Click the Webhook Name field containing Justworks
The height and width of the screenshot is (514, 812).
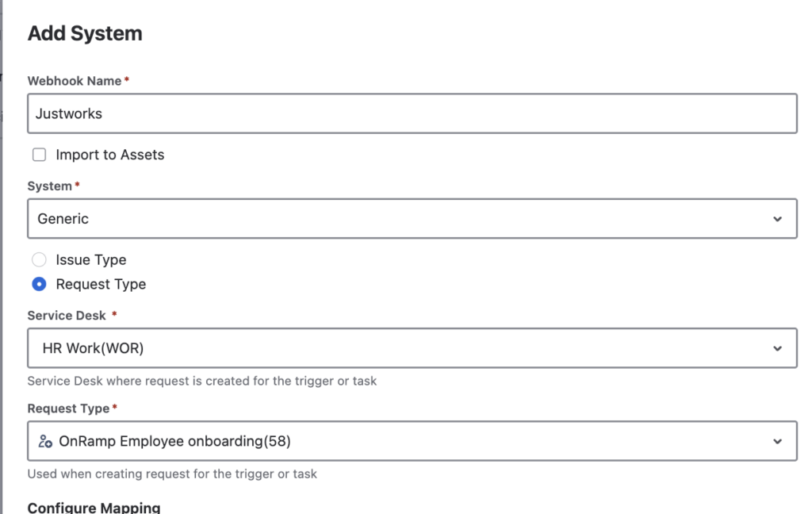[412, 113]
